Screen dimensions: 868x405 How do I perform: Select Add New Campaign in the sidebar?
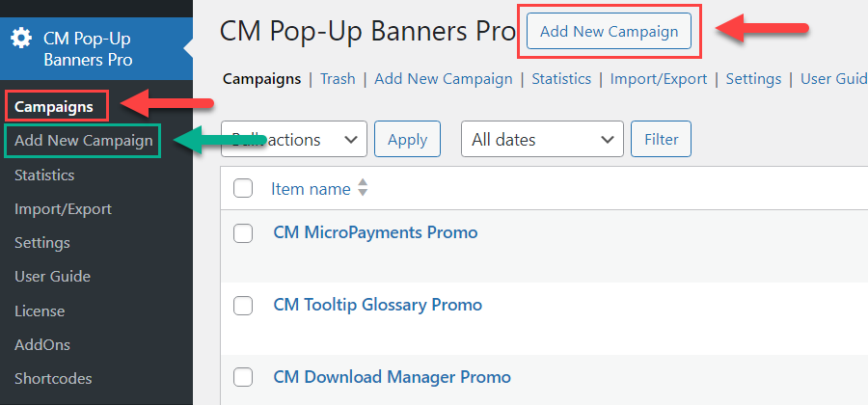[84, 141]
